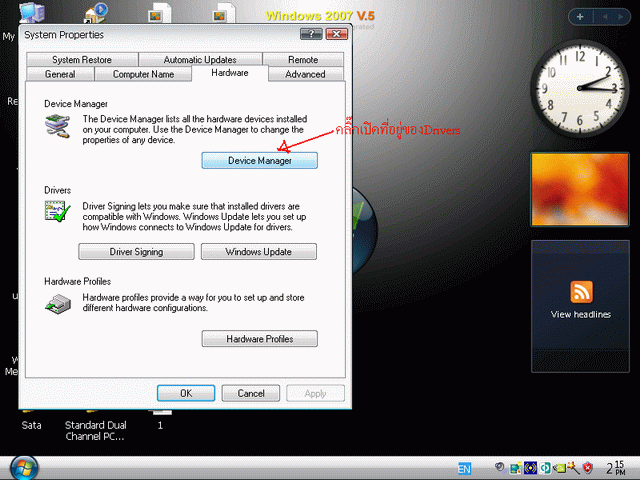
Task: Click View headlines in feed gadget
Action: (580, 314)
